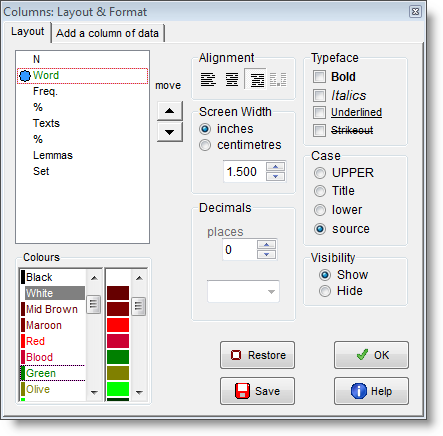Choose Red in colours list
The height and width of the screenshot is (436, 443).
click(53, 341)
